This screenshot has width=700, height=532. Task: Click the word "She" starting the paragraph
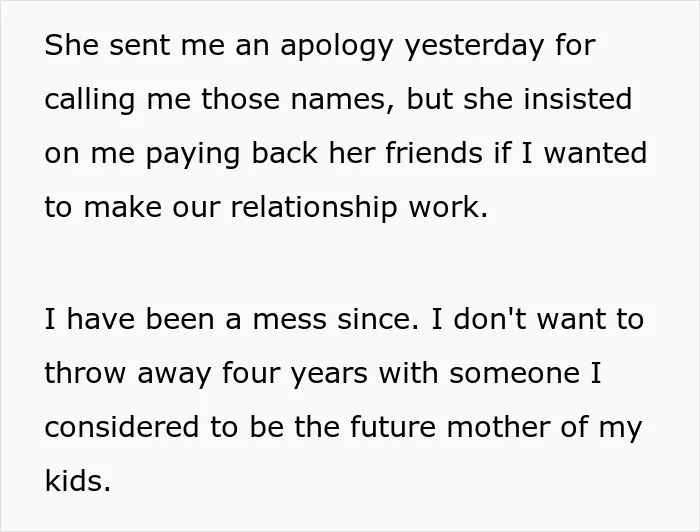pos(71,45)
